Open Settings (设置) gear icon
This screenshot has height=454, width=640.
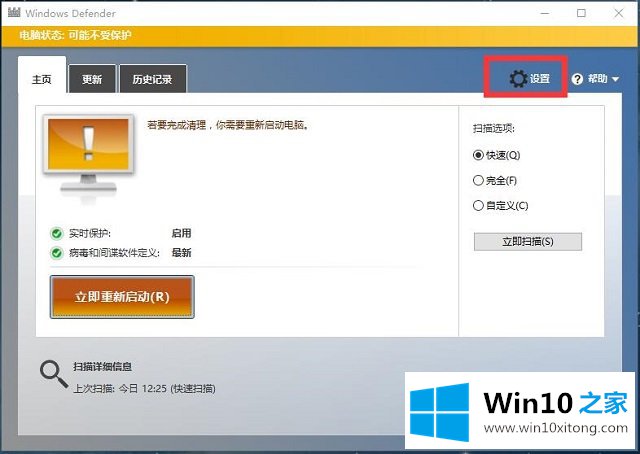coord(518,79)
